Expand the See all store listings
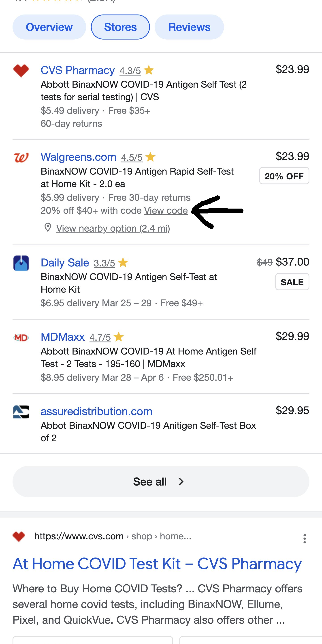322x644 pixels. click(161, 481)
